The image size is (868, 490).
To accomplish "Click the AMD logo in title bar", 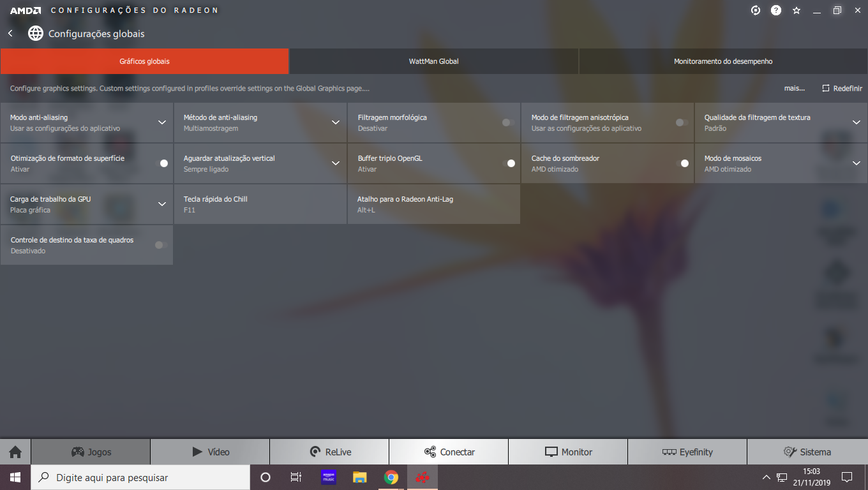I will click(x=26, y=10).
